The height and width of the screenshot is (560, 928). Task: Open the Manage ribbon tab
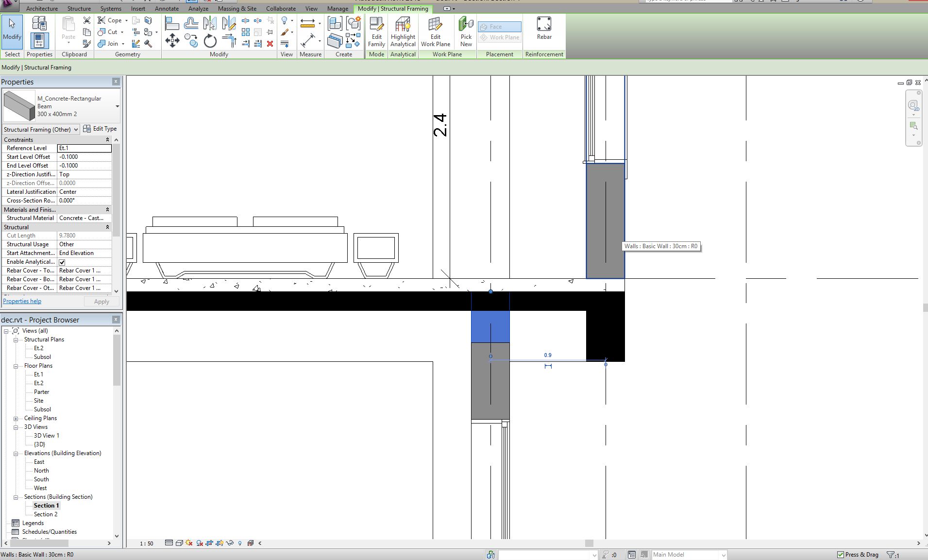point(337,8)
